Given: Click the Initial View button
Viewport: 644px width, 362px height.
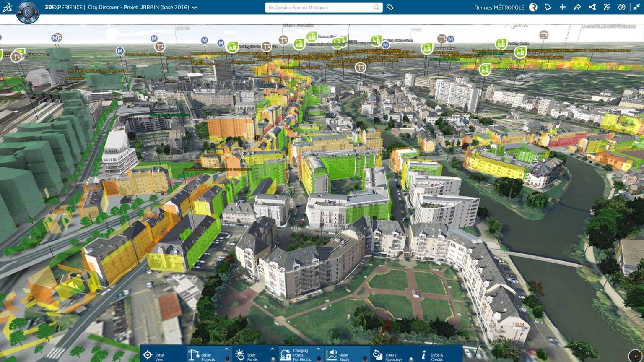Looking at the screenshot, I should [x=154, y=355].
